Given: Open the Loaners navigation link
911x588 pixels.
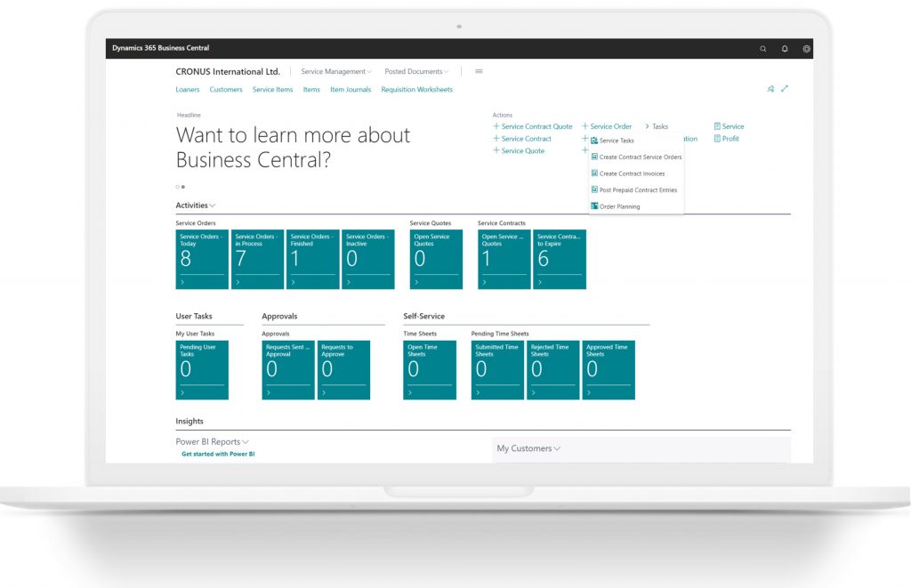Looking at the screenshot, I should 188,90.
